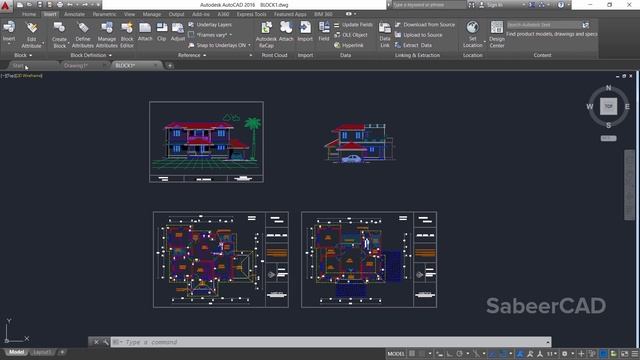Open the Express Tools ribbon tab
This screenshot has height=360, width=640.
(x=251, y=14)
